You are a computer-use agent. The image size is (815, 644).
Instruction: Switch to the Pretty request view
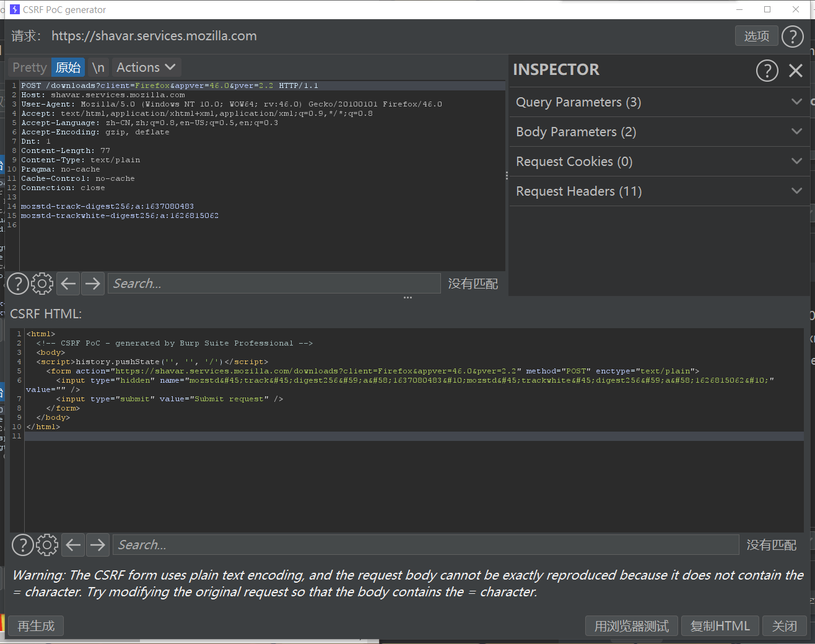[30, 67]
